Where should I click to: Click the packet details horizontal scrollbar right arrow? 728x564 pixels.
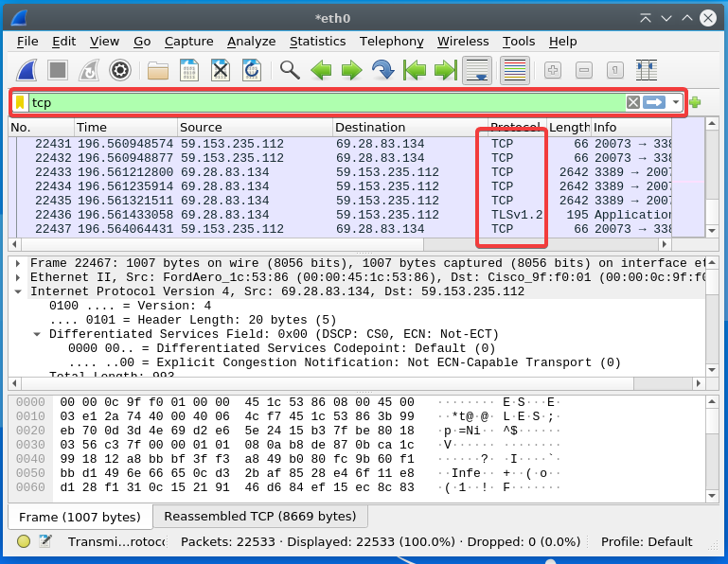(699, 383)
